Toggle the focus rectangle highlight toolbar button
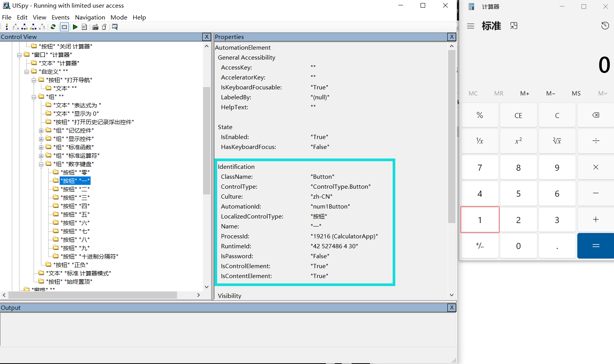This screenshot has height=364, width=614. pyautogui.click(x=64, y=27)
